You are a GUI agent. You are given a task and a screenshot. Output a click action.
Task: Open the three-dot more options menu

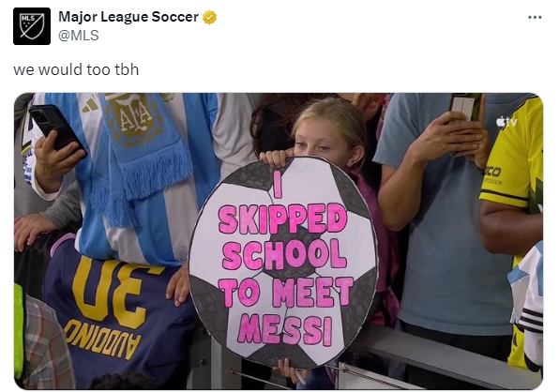coord(535,17)
